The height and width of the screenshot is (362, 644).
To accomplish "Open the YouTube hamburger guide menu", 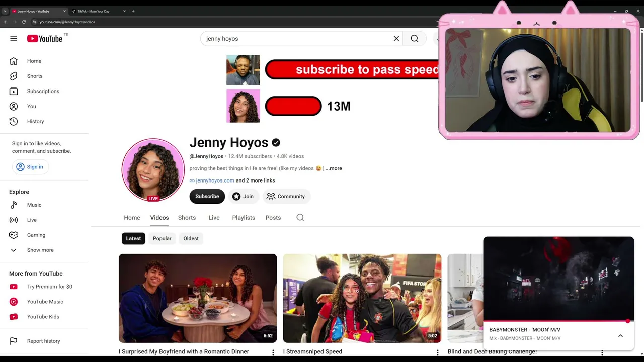I will click(14, 39).
